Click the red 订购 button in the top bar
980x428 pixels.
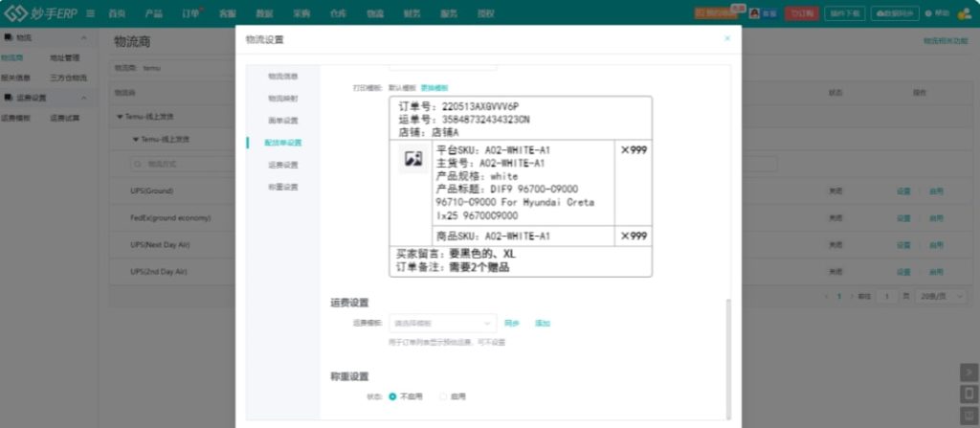[x=802, y=13]
